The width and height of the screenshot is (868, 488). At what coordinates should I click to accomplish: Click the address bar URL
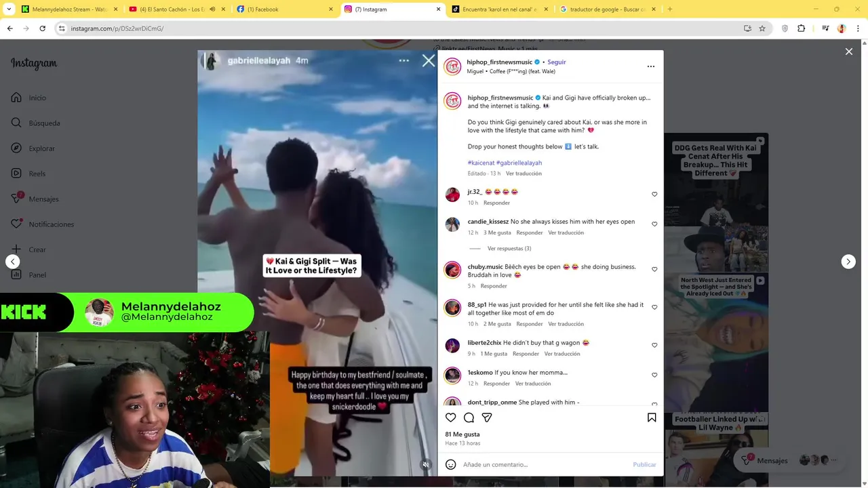click(117, 28)
